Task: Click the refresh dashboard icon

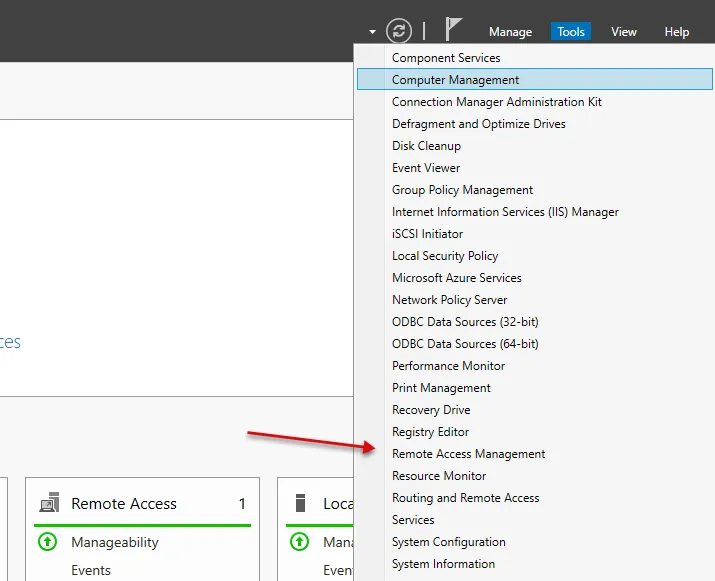Action: pyautogui.click(x=399, y=31)
